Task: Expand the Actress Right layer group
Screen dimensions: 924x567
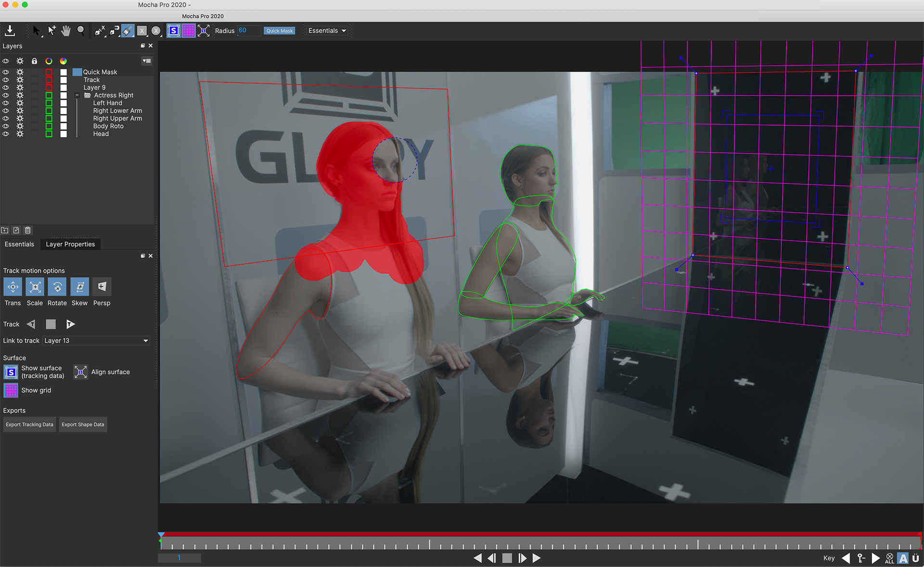Action: (77, 94)
